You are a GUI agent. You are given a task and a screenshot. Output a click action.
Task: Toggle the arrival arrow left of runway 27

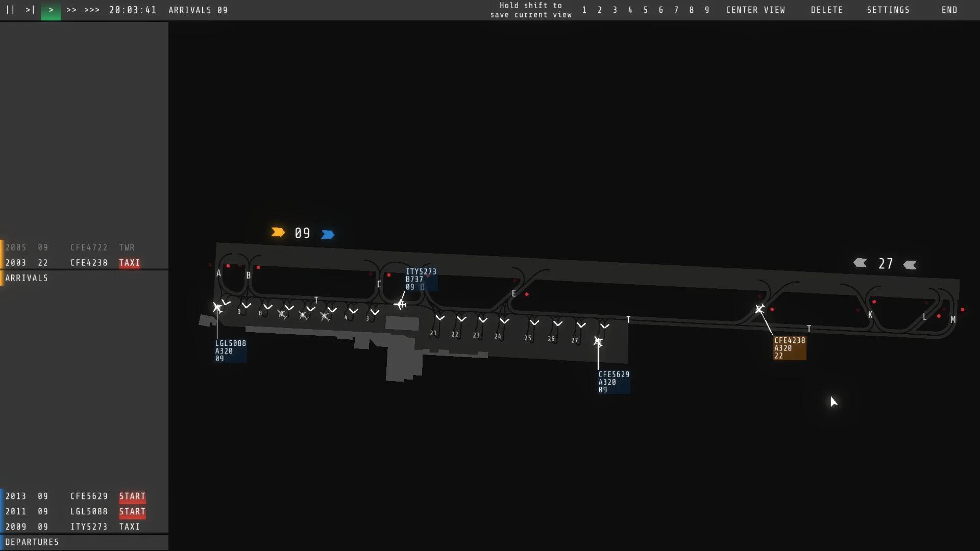pyautogui.click(x=861, y=263)
